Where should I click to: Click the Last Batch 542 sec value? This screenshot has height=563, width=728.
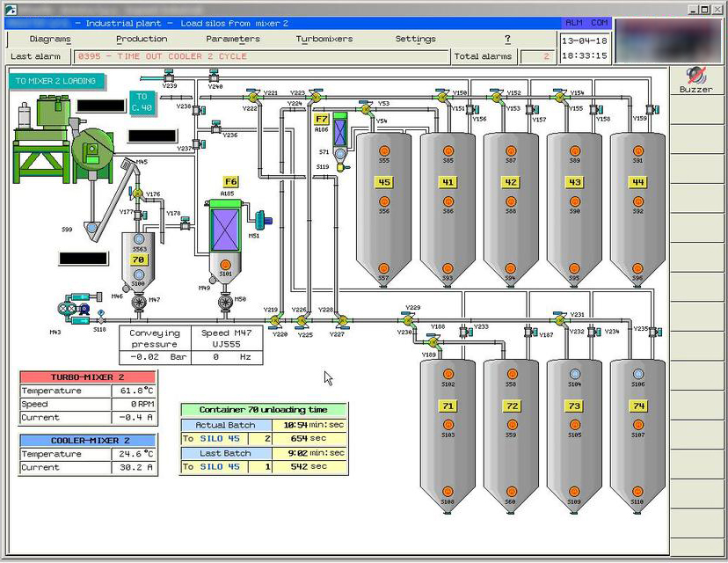pos(309,466)
